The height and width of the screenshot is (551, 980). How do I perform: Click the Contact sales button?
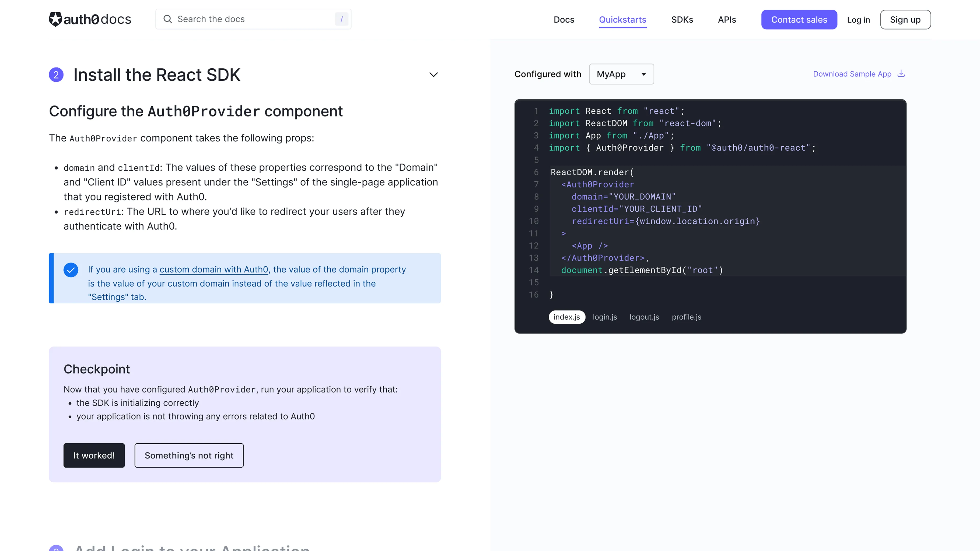tap(799, 19)
